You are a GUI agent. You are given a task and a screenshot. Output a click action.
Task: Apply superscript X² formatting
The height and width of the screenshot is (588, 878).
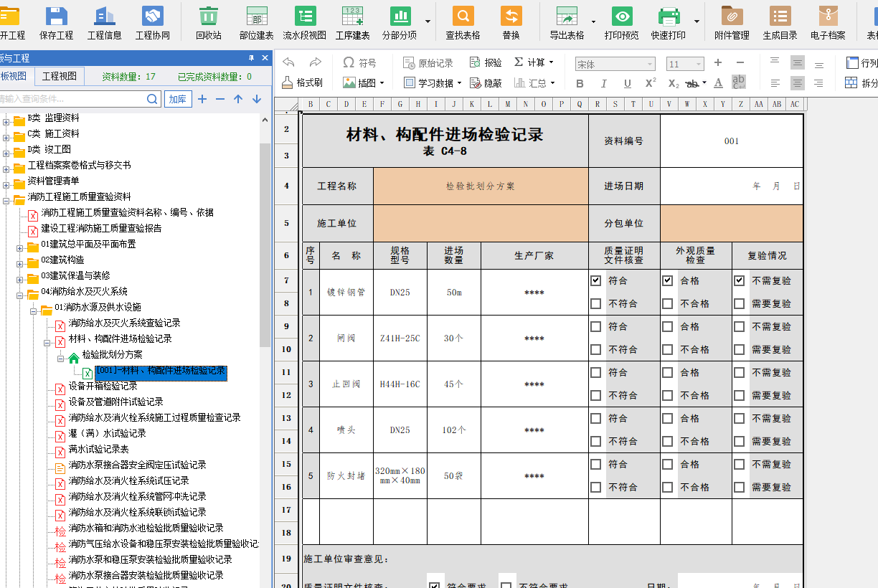pyautogui.click(x=651, y=83)
